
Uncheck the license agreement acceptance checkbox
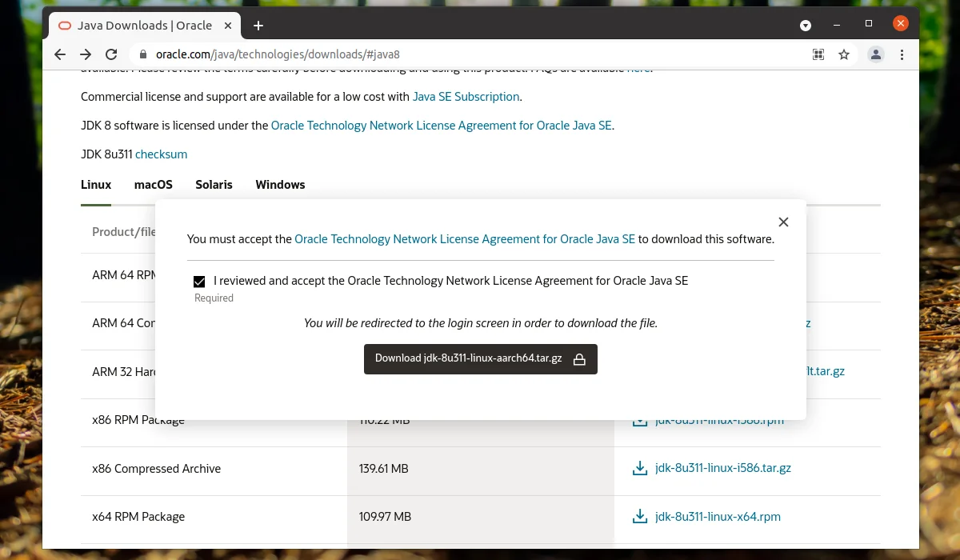199,282
